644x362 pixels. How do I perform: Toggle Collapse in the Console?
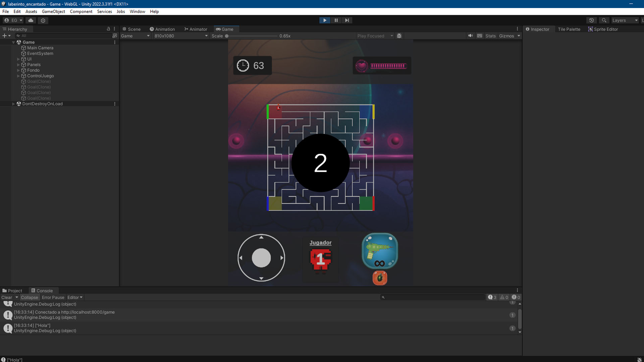30,297
